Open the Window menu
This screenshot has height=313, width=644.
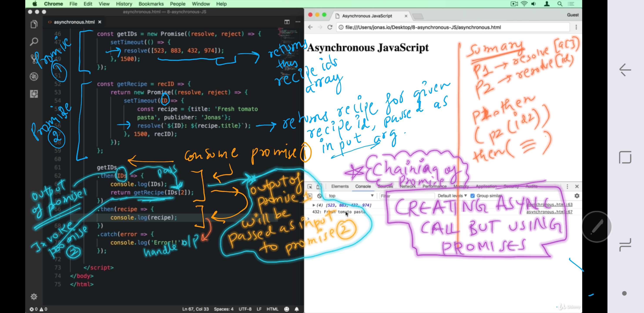201,4
